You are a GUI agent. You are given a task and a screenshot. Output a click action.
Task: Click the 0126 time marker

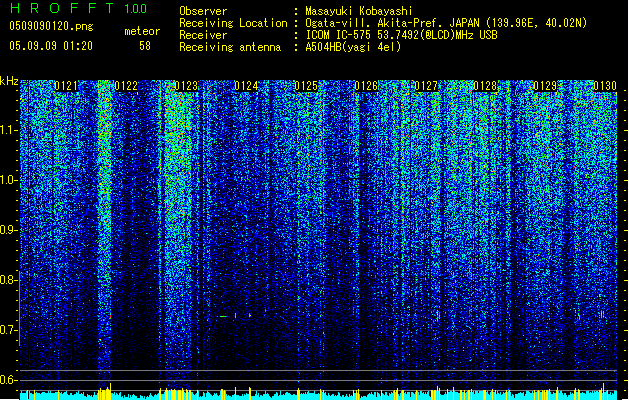[x=366, y=86]
